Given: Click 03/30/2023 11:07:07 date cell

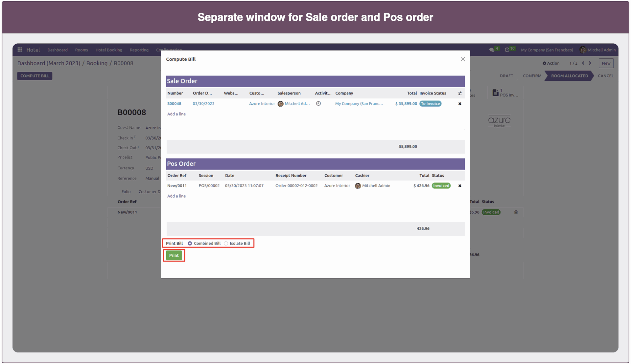Looking at the screenshot, I should tap(244, 186).
